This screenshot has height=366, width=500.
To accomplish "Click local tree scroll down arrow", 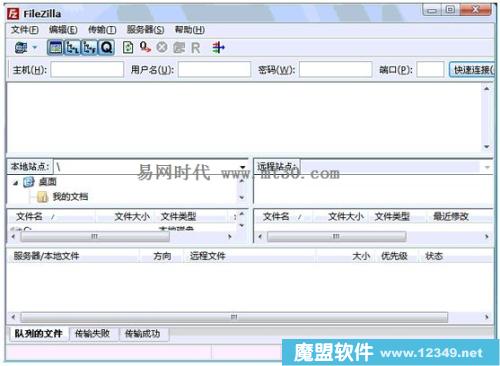I will [x=242, y=198].
